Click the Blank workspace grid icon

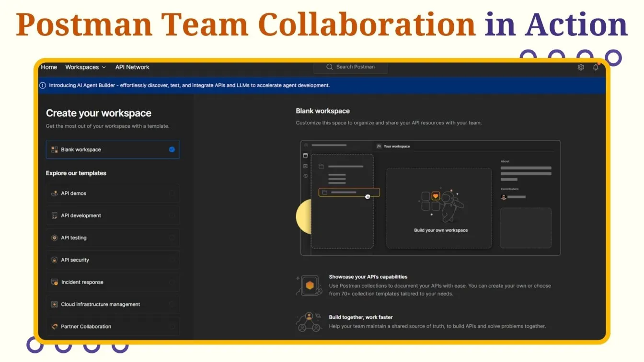[x=55, y=149]
